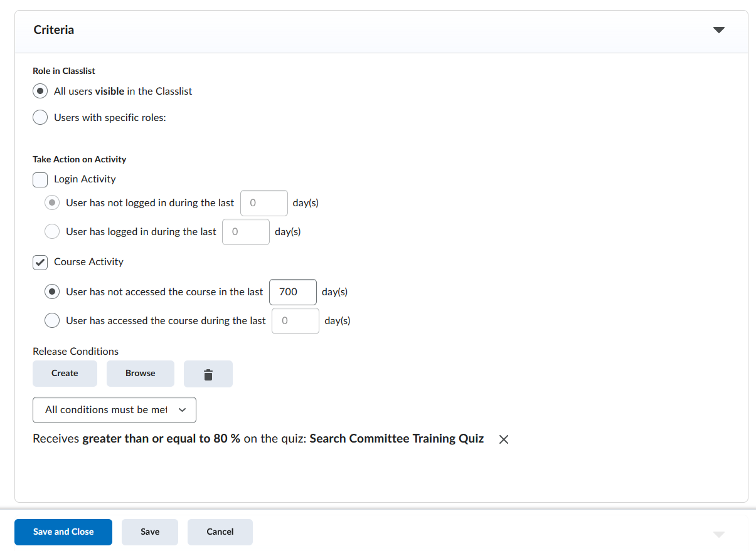The width and height of the screenshot is (756, 551).
Task: Click the logged in days field
Action: click(246, 232)
